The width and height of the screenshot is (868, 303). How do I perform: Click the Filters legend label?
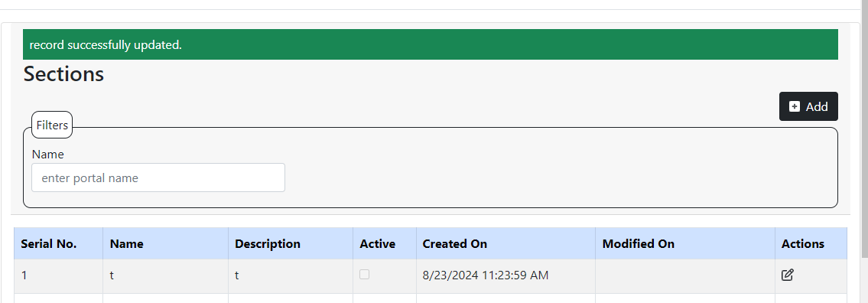click(52, 125)
